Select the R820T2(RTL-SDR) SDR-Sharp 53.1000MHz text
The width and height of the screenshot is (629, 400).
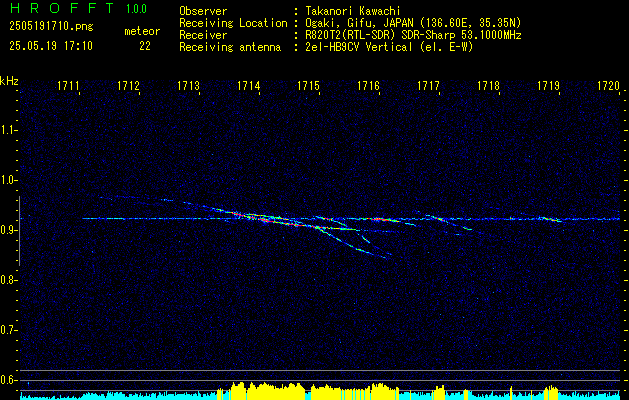[x=413, y=35]
